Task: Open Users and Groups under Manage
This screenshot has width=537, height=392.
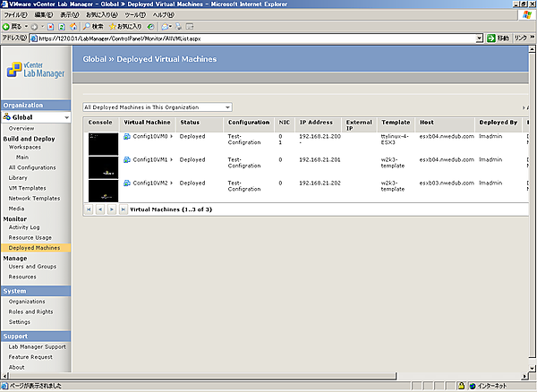Action: 32,267
